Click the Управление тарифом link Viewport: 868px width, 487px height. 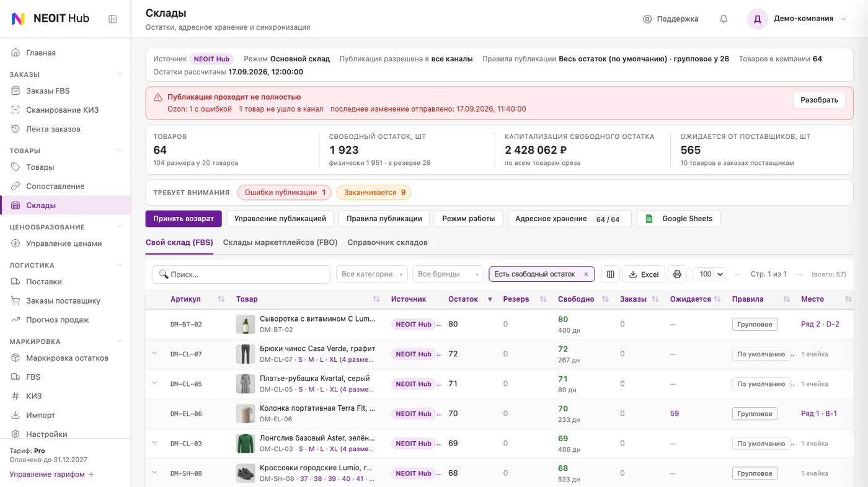pos(51,474)
